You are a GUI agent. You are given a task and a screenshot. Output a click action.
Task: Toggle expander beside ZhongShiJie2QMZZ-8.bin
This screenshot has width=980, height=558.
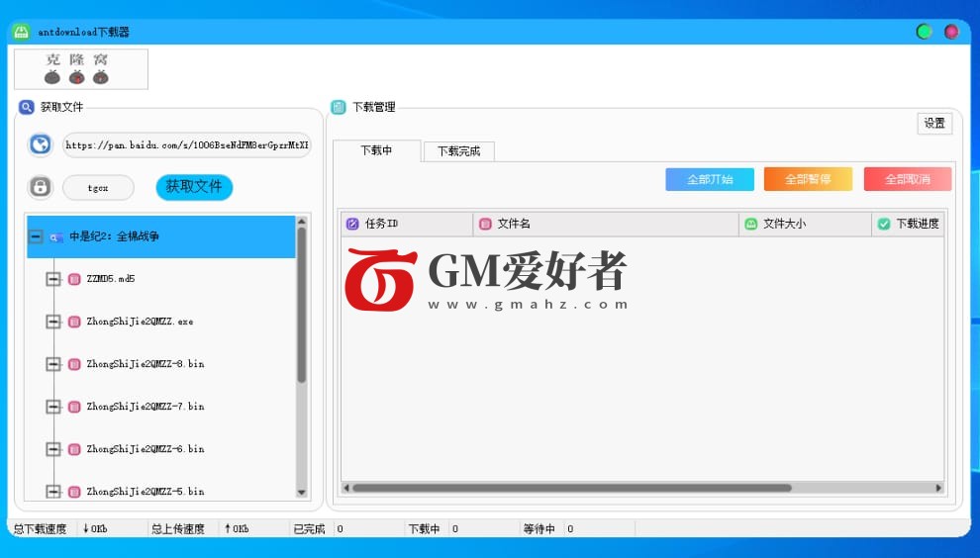point(53,364)
